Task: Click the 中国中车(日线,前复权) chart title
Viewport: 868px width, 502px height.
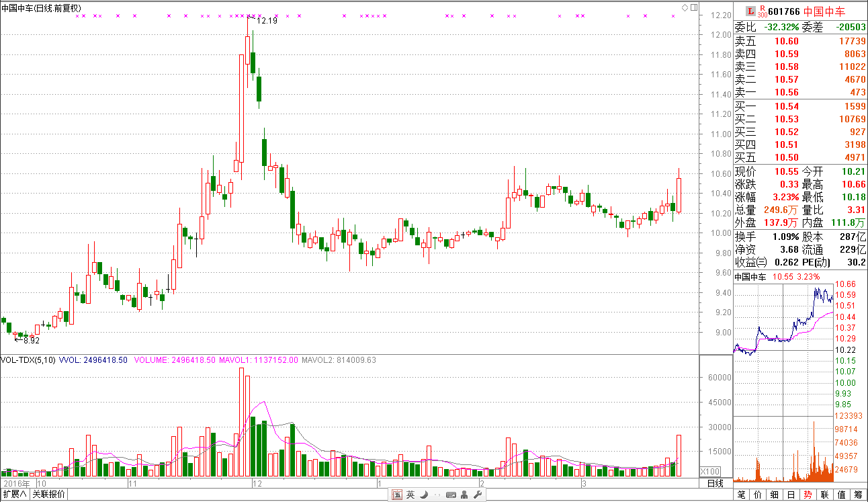Action: pyautogui.click(x=42, y=7)
